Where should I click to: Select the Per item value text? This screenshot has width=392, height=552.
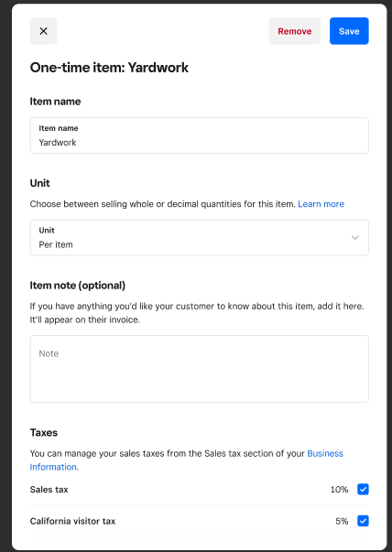click(x=56, y=244)
